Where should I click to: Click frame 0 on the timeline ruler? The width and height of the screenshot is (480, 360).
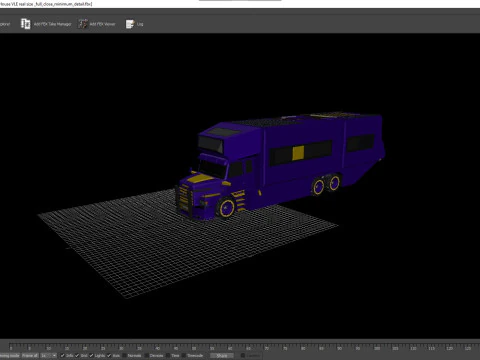pyautogui.click(x=11, y=348)
